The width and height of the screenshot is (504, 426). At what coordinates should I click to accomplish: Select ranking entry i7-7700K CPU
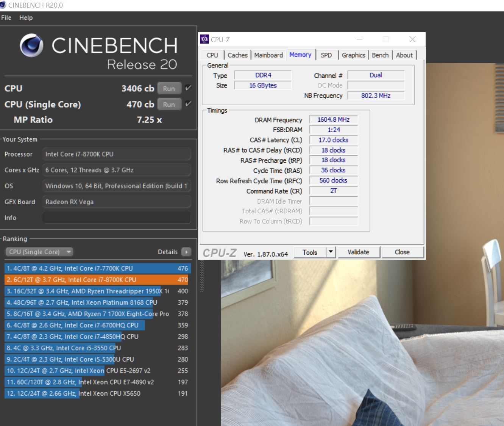[x=98, y=268]
